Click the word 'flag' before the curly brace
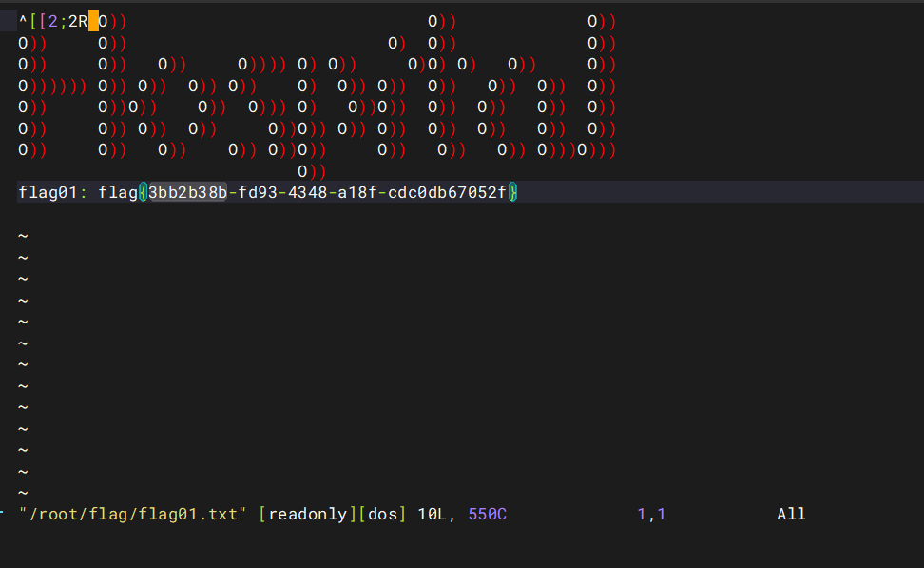Viewport: 924px width, 568px height. click(118, 193)
